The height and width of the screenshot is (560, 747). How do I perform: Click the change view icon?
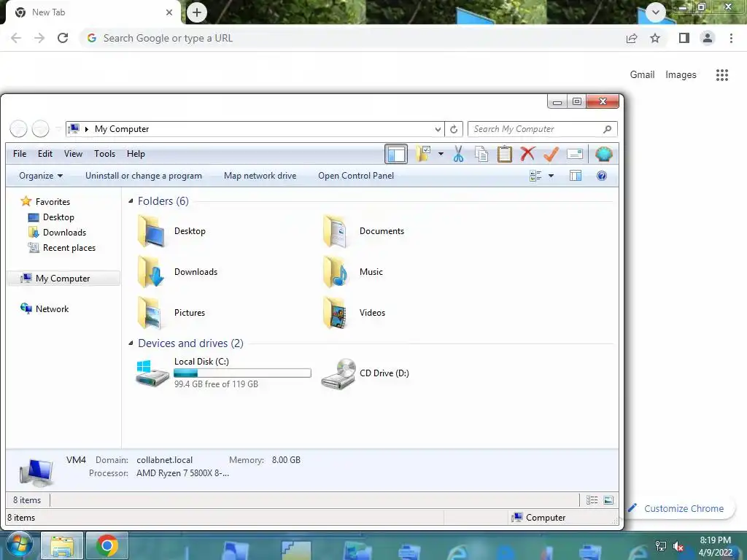[x=535, y=176]
